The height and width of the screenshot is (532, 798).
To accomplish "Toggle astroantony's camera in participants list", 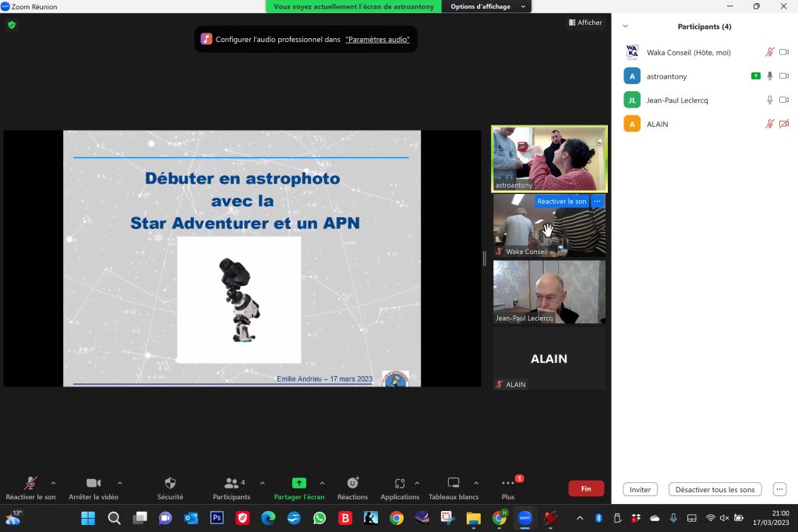I will click(x=784, y=76).
